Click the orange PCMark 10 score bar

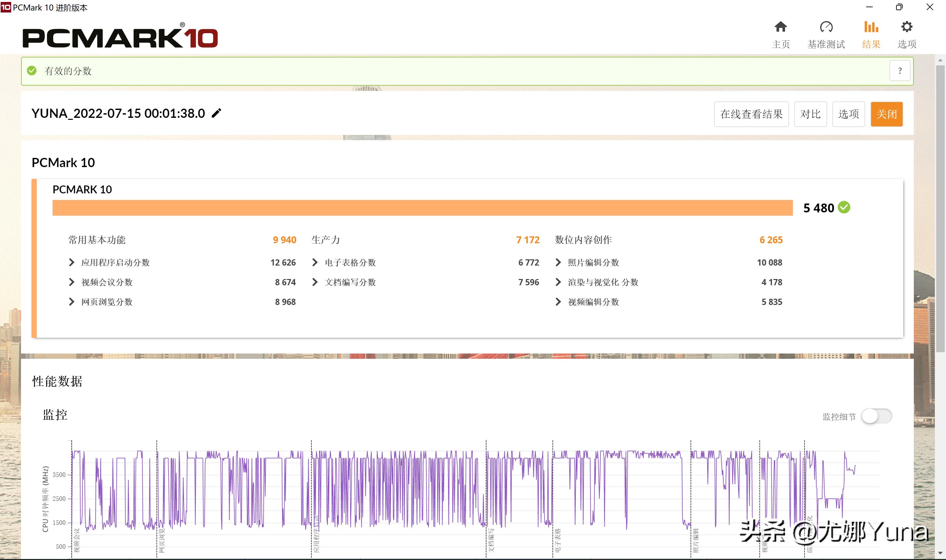point(422,208)
